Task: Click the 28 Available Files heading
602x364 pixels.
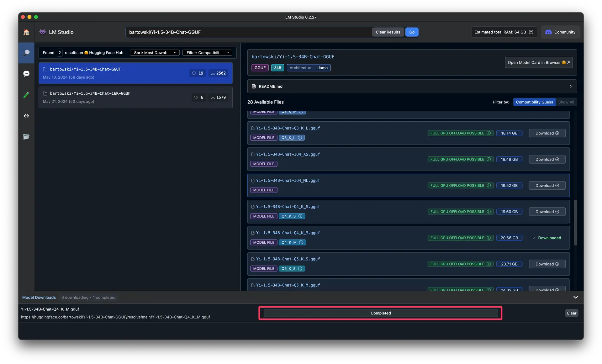Action: tap(266, 102)
